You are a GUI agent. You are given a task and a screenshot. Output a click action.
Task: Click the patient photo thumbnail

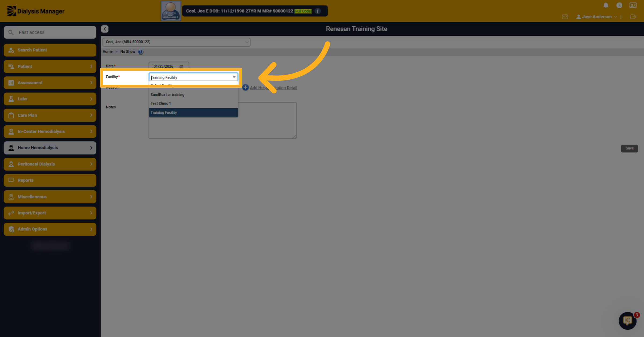171,11
